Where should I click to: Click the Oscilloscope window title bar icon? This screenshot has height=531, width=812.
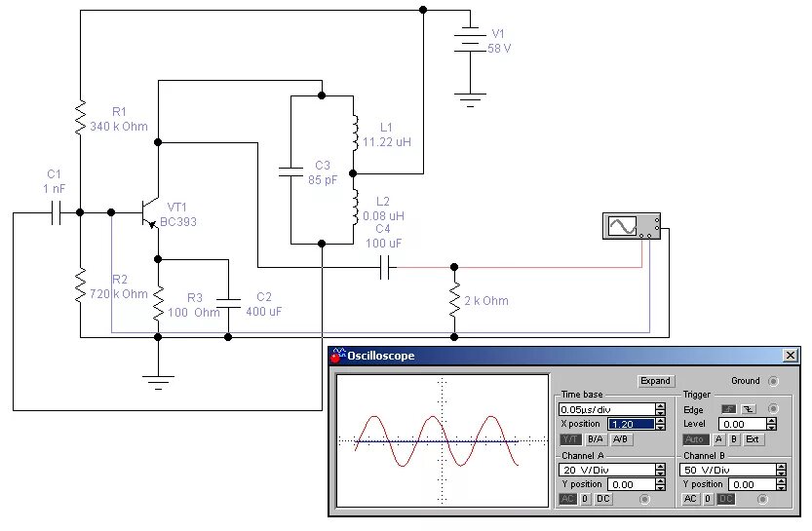tap(338, 356)
